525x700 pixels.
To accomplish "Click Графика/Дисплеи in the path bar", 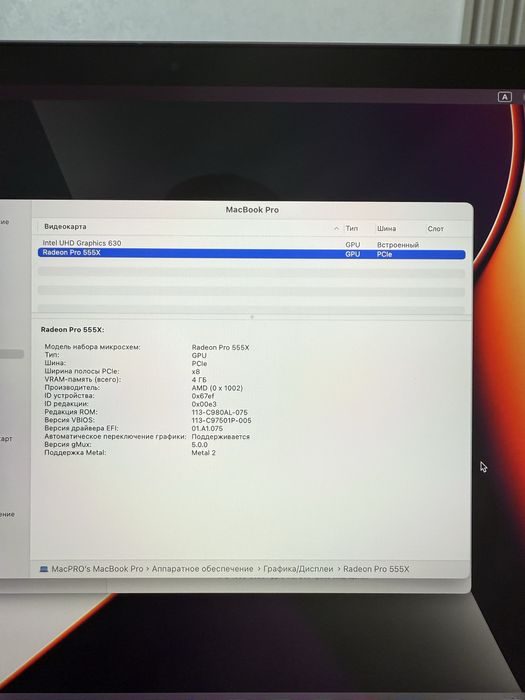I will pos(298,569).
